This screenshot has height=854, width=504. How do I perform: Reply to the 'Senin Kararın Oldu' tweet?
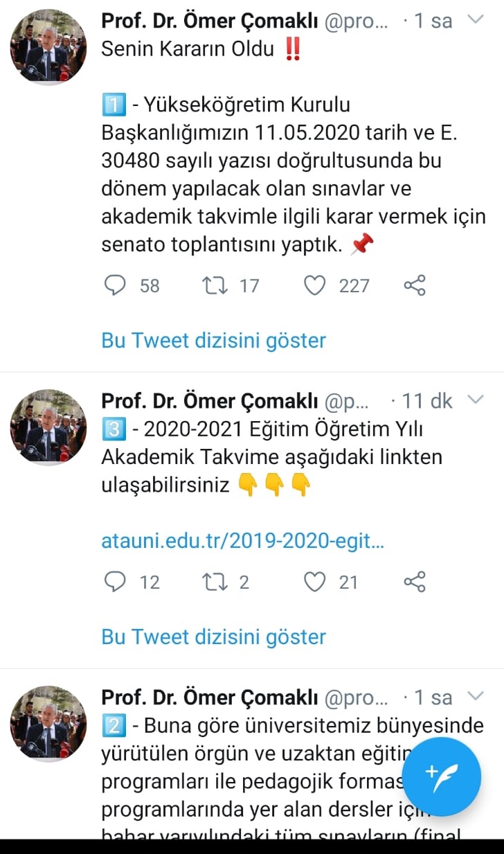click(x=115, y=285)
